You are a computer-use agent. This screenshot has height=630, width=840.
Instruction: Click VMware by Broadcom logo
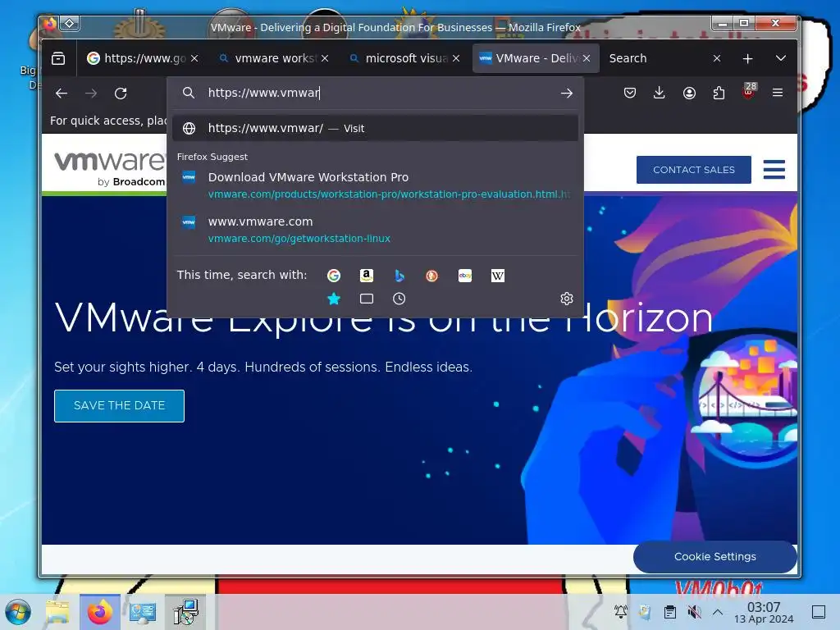coord(110,167)
